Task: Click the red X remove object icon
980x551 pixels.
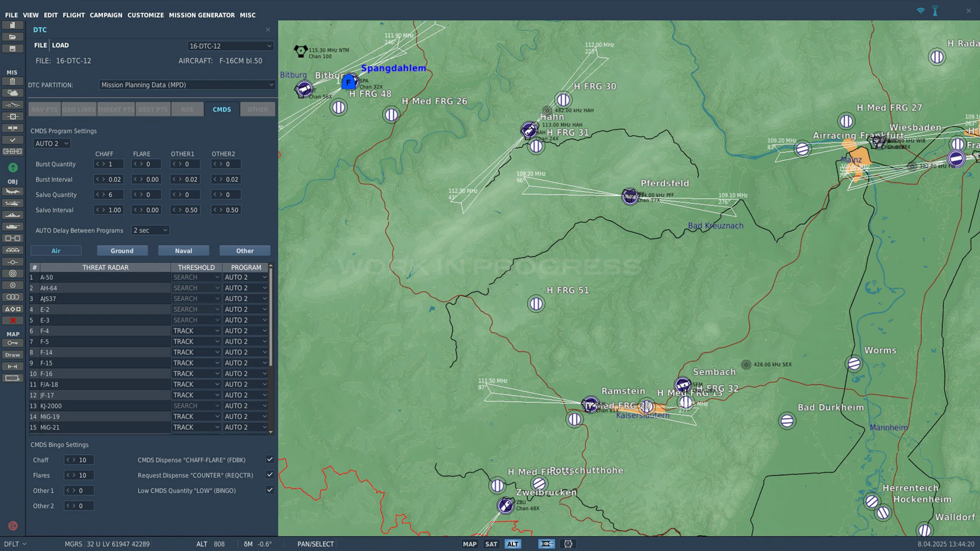Action: pos(12,320)
